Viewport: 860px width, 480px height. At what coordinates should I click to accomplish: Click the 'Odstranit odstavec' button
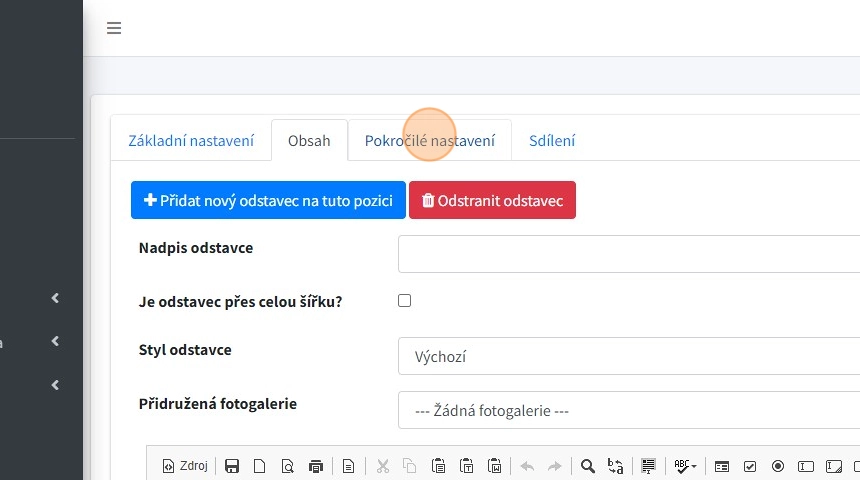492,200
